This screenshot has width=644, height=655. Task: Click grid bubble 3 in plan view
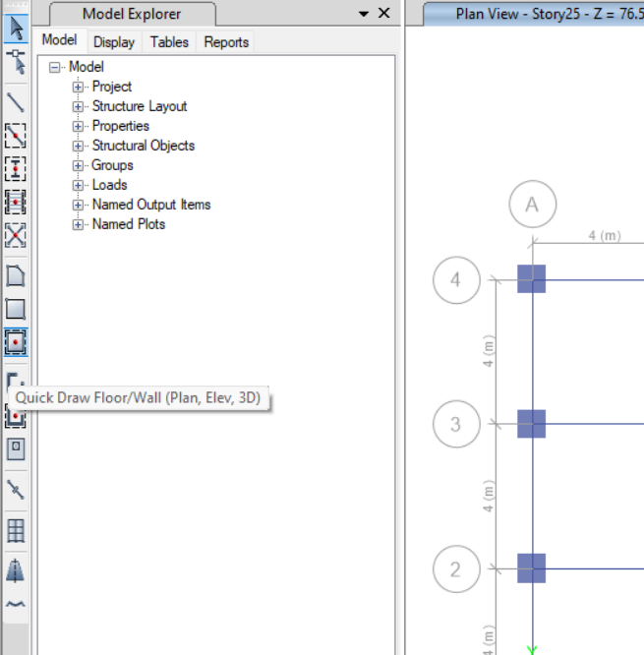point(456,424)
